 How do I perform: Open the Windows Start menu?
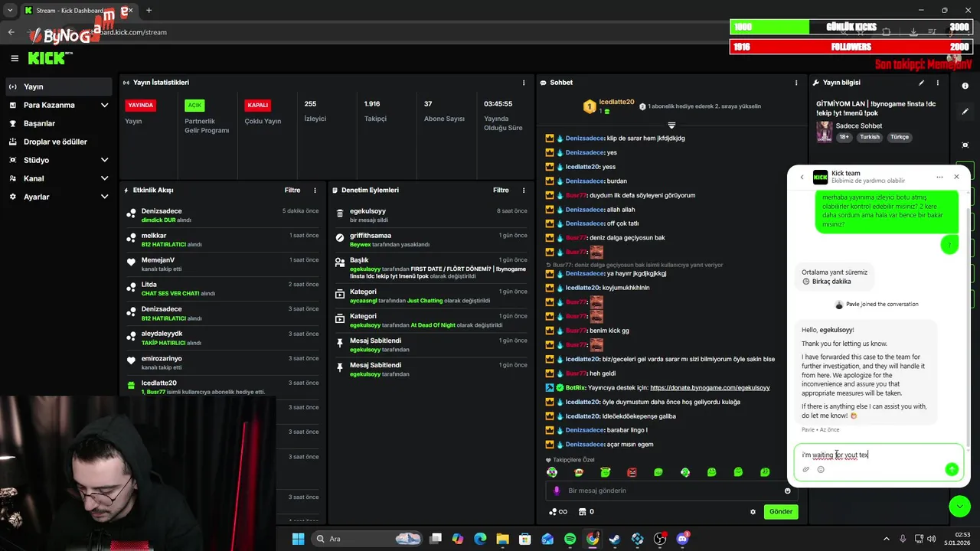pyautogui.click(x=298, y=539)
